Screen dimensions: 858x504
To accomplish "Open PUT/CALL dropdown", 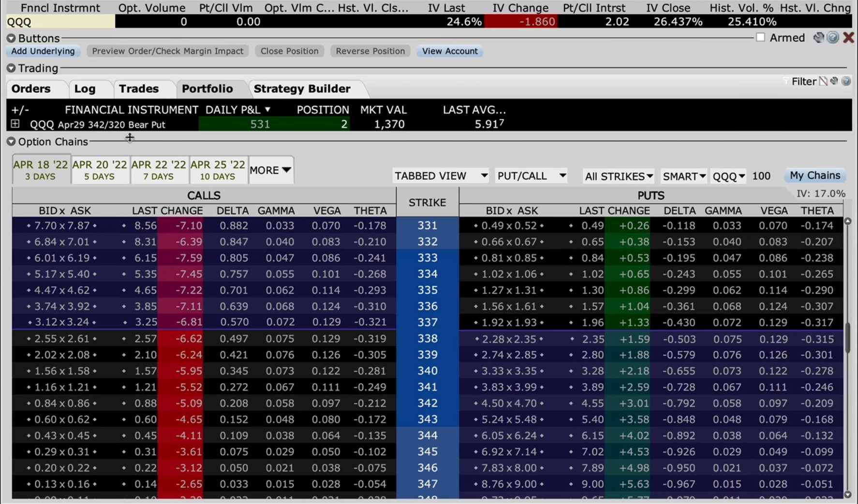I will pyautogui.click(x=532, y=176).
